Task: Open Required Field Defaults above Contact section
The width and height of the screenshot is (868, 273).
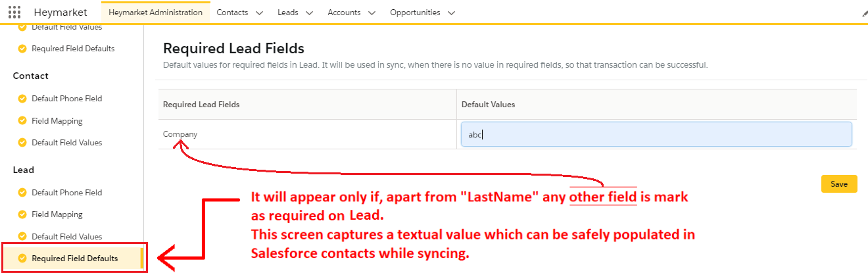Action: click(x=73, y=49)
